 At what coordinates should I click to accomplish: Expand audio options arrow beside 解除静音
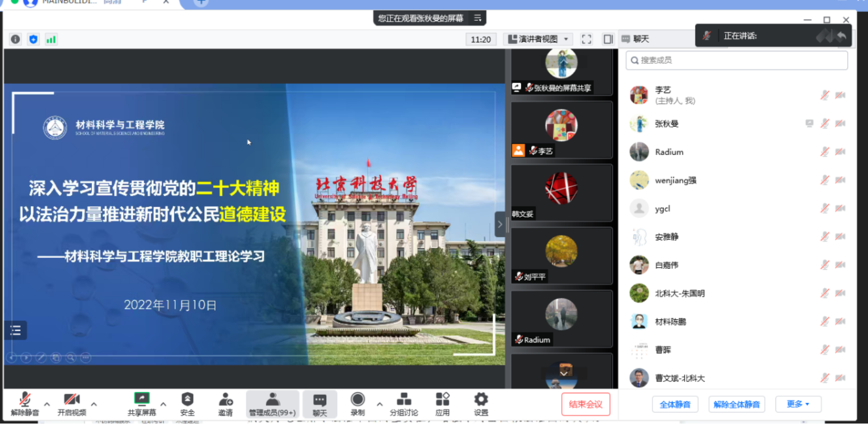(x=47, y=404)
